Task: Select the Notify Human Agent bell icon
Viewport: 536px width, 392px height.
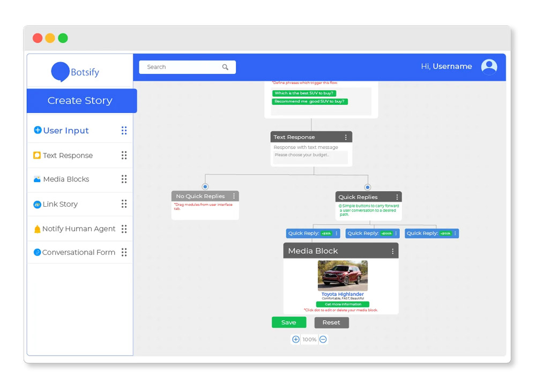Action: [x=37, y=228]
